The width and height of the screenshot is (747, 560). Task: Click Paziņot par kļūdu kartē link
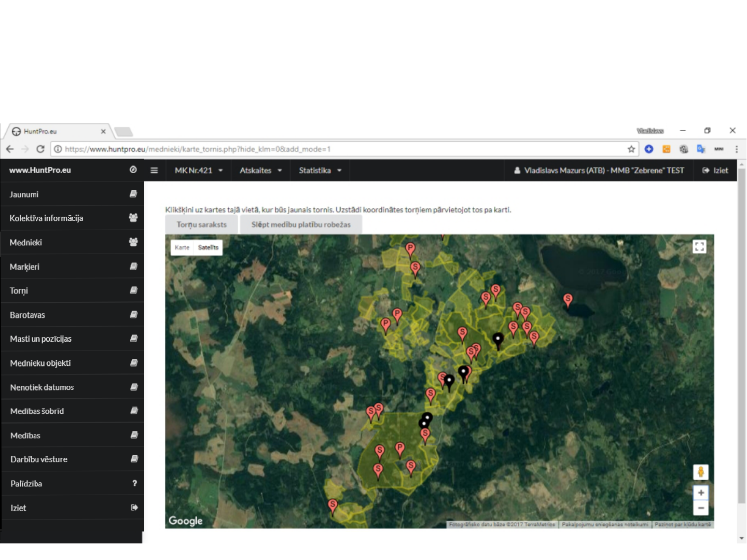[x=683, y=524]
